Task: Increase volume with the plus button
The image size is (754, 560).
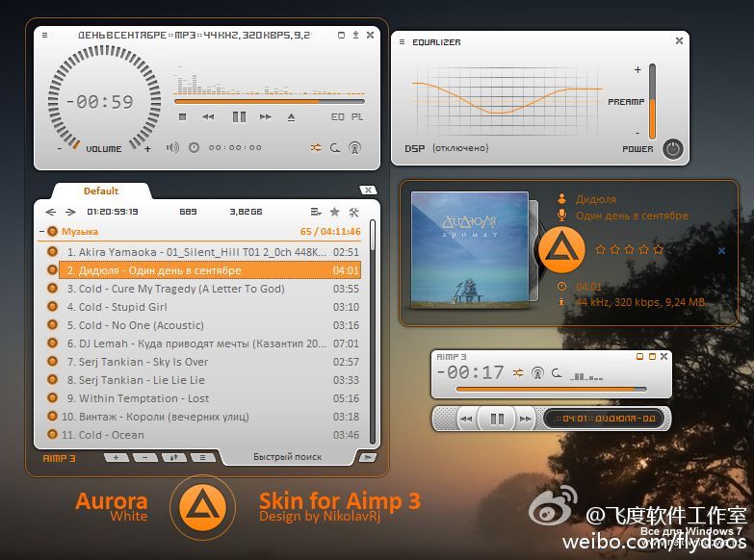Action: pyautogui.click(x=147, y=149)
